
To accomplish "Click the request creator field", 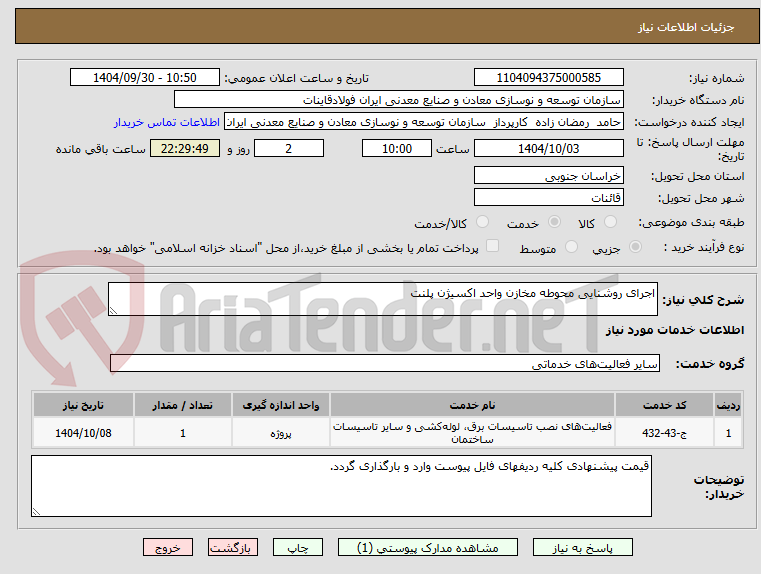I will [424, 122].
